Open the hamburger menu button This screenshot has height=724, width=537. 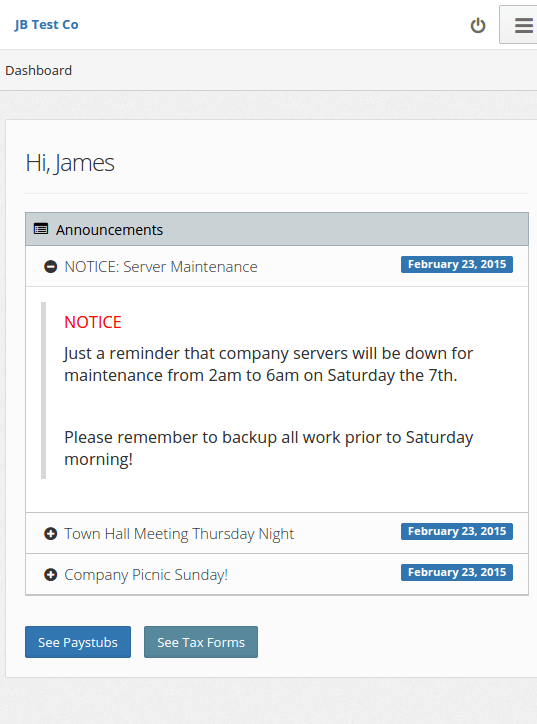519,25
